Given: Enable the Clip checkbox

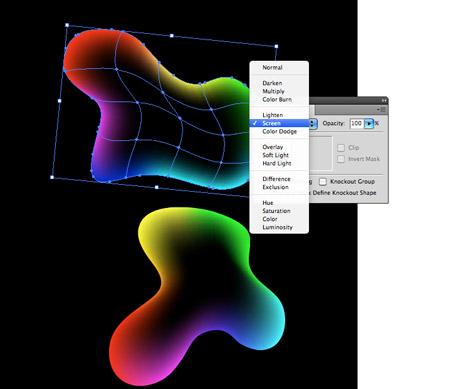Looking at the screenshot, I should pyautogui.click(x=341, y=148).
